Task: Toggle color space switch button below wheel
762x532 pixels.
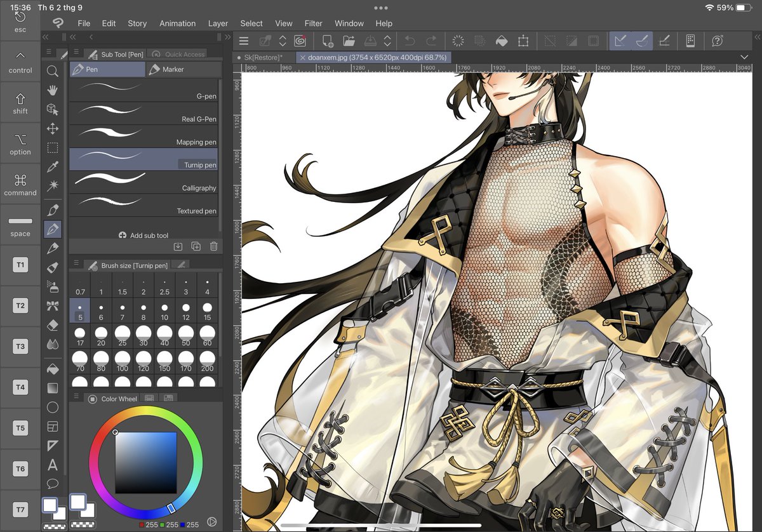Action: [212, 521]
